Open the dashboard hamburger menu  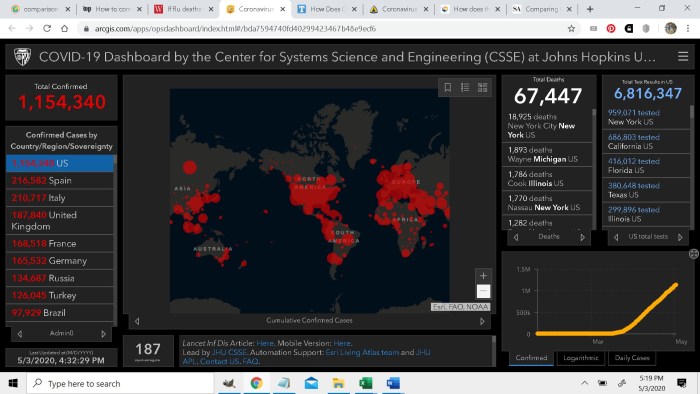(683, 57)
